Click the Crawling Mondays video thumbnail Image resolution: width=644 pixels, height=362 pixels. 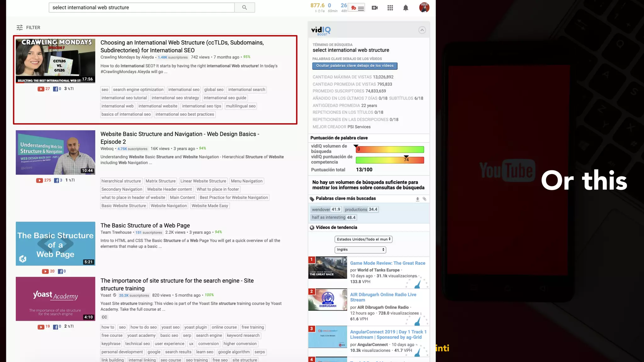coord(55,61)
